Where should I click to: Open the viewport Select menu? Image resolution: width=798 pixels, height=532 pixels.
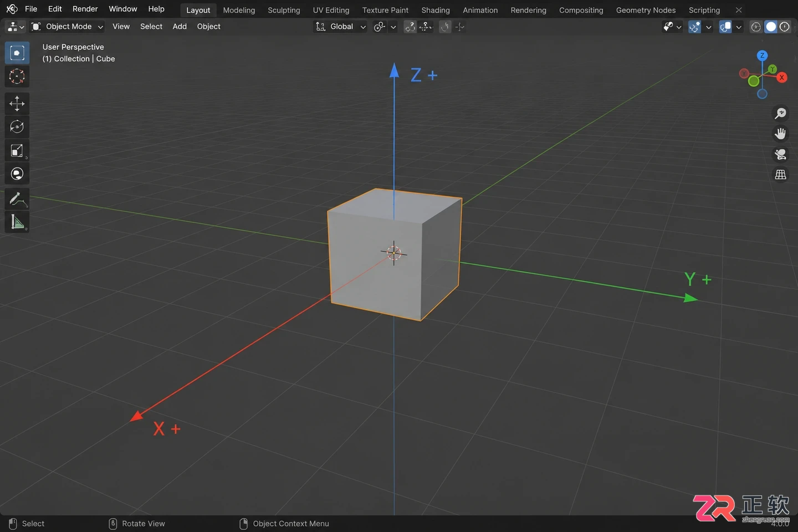coord(151,27)
